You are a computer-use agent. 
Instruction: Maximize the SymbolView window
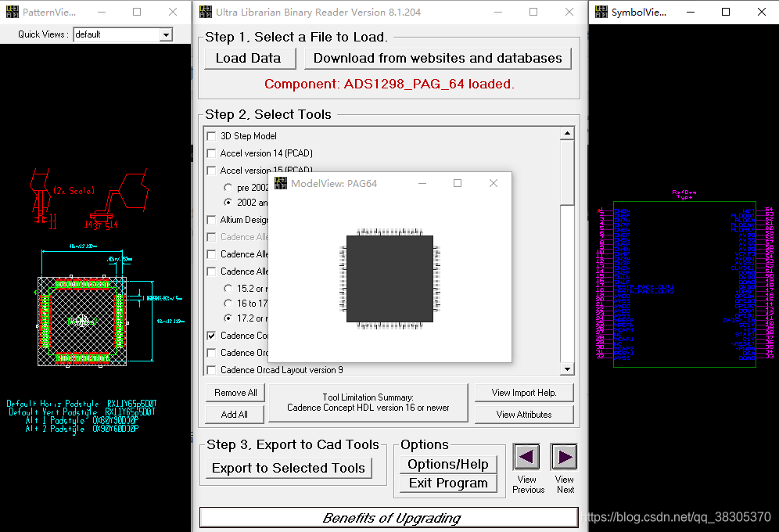pos(726,12)
